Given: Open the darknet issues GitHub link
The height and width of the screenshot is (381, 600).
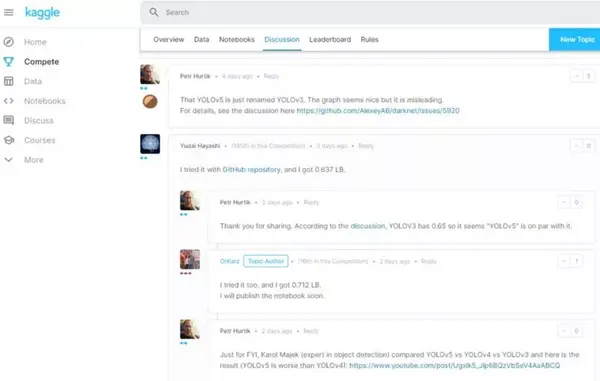Looking at the screenshot, I should coord(378,111).
